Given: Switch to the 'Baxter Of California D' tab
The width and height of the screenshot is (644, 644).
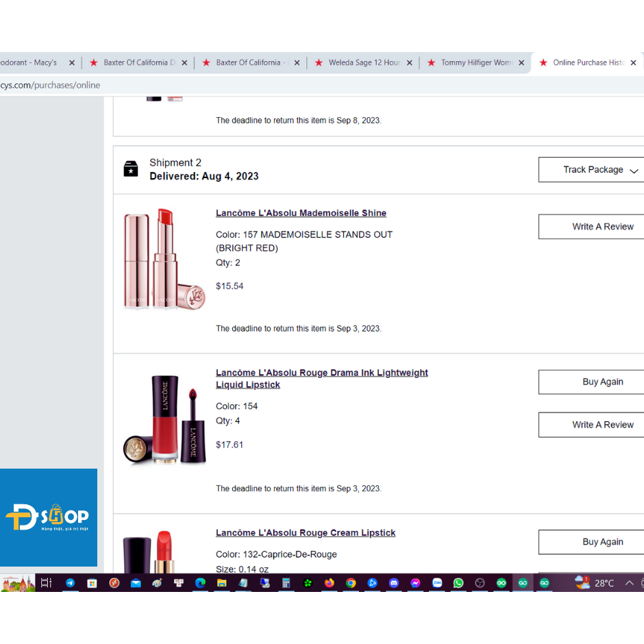Looking at the screenshot, I should click(138, 62).
